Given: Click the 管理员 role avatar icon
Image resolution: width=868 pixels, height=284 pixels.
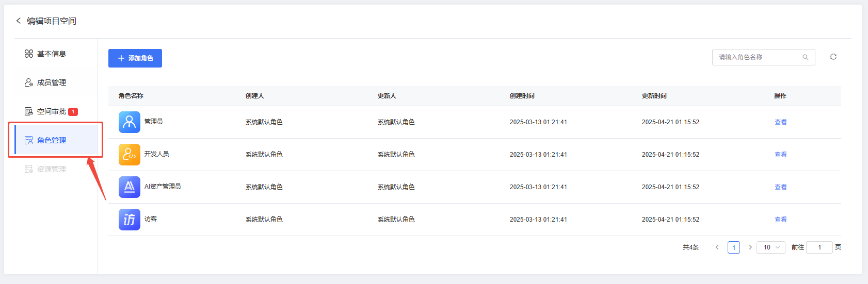Looking at the screenshot, I should [x=130, y=122].
